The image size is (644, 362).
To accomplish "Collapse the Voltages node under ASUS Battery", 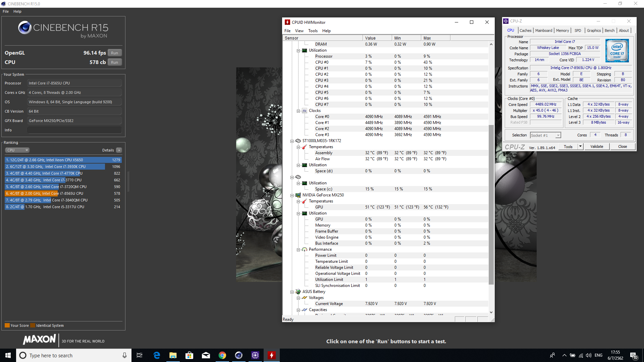I will pyautogui.click(x=298, y=298).
